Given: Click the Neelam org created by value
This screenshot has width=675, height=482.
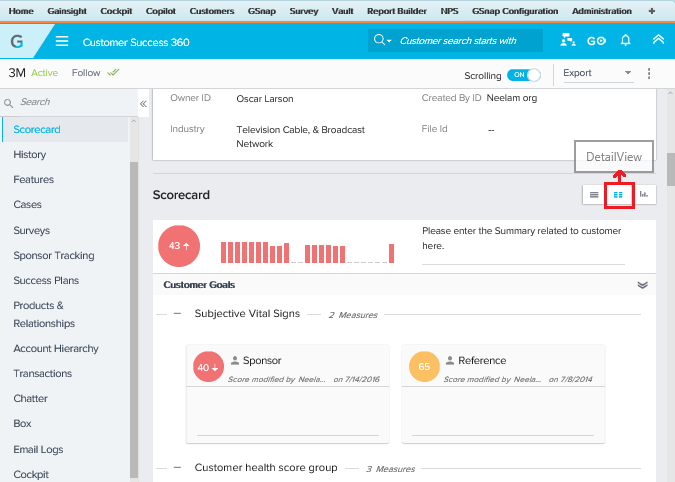Looking at the screenshot, I should click(x=512, y=98).
